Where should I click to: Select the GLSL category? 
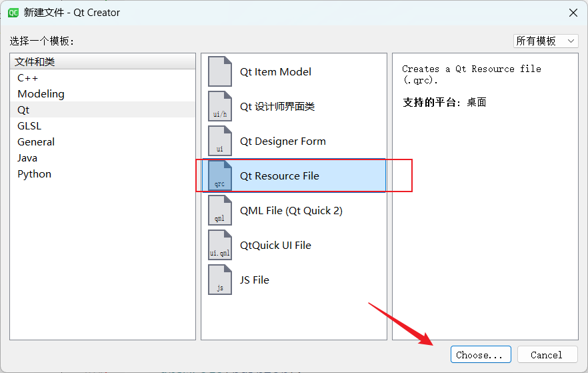coord(103,125)
